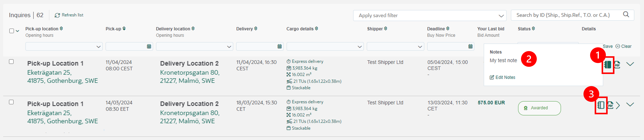Check the second inquiry row checkbox

click(11, 102)
